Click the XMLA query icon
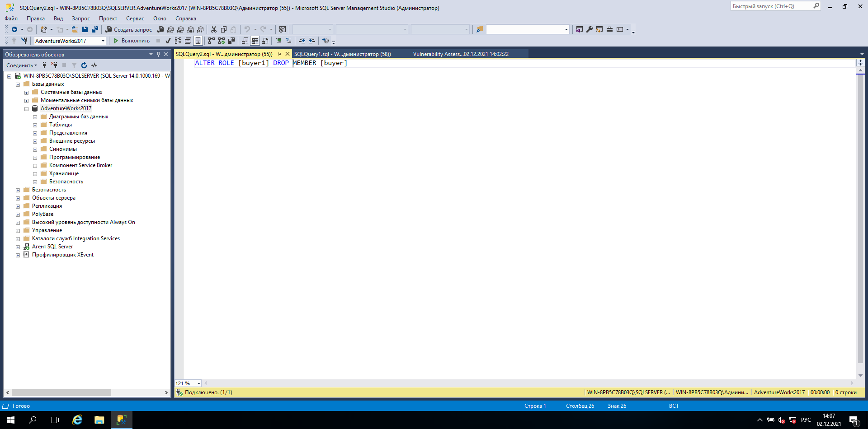The height and width of the screenshot is (429, 868). (x=190, y=29)
